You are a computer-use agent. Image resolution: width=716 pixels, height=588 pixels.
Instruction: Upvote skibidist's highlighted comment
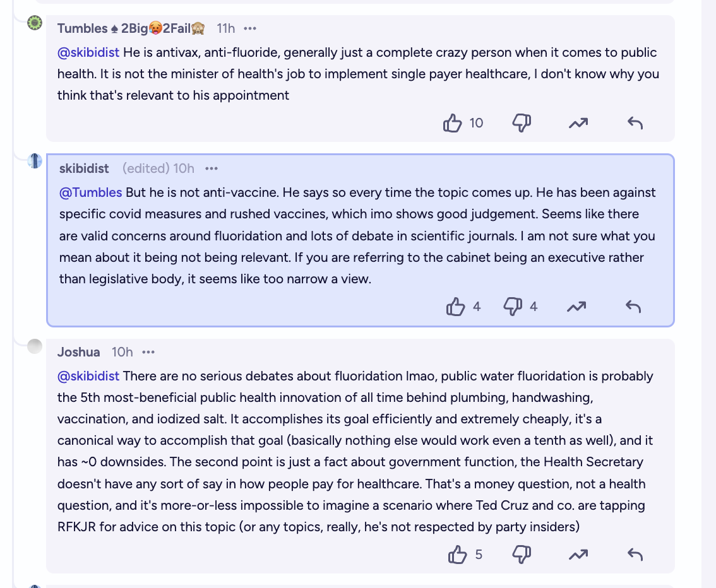click(x=455, y=307)
